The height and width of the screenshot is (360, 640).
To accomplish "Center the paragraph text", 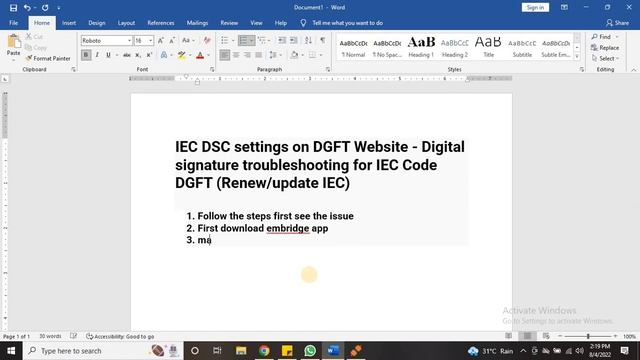I will click(236, 55).
